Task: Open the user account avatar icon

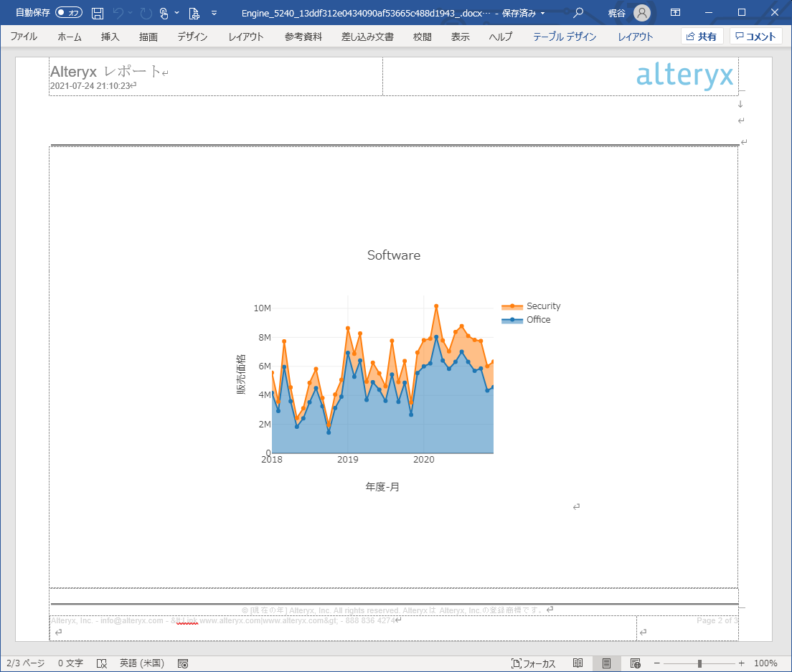Action: tap(642, 13)
